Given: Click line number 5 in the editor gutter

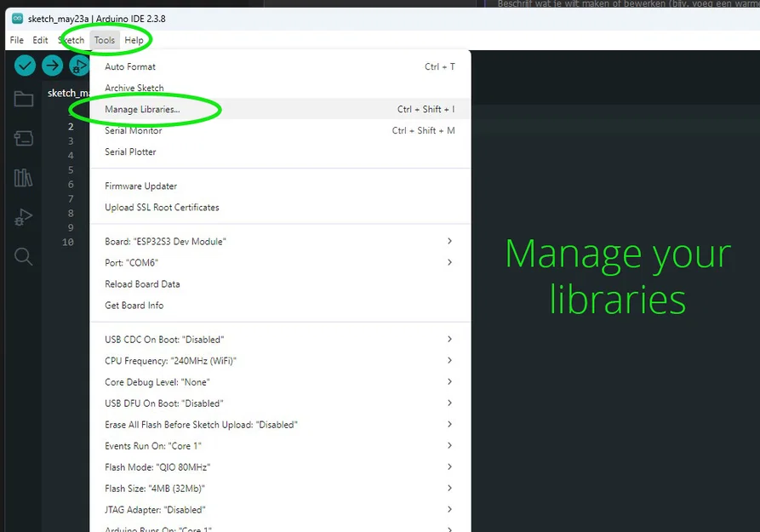Looking at the screenshot, I should [71, 169].
